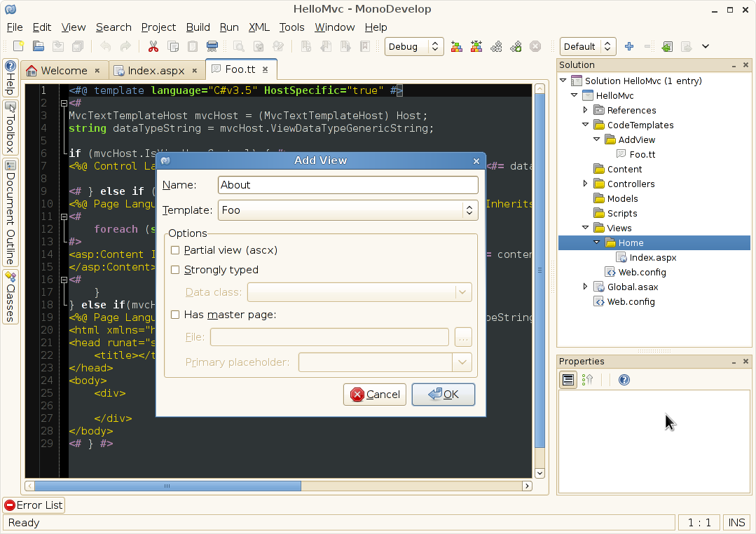
Task: Click the INS indicator in status bar
Action: [x=736, y=522]
